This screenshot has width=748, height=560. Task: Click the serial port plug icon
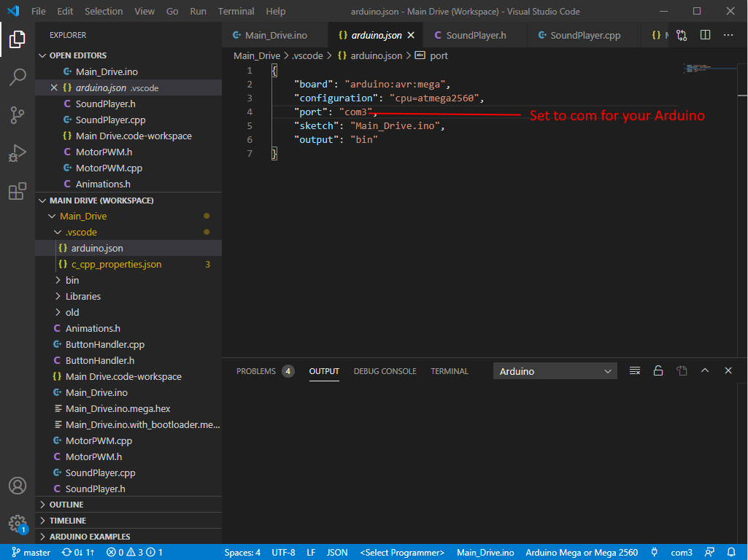tap(655, 553)
